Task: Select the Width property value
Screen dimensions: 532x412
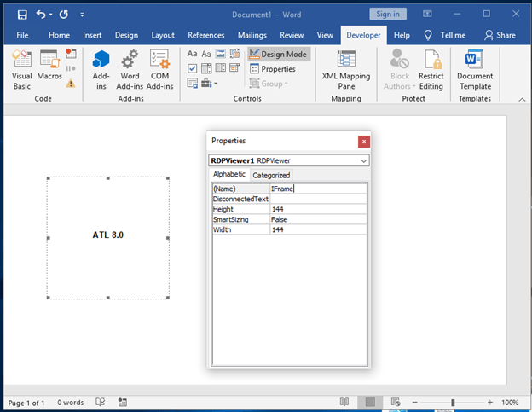Action: (x=318, y=229)
